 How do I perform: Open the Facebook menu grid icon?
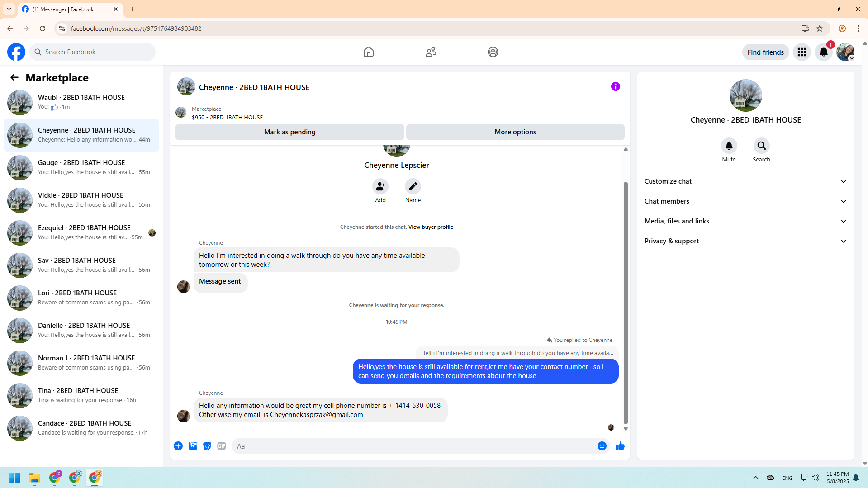coord(802,52)
